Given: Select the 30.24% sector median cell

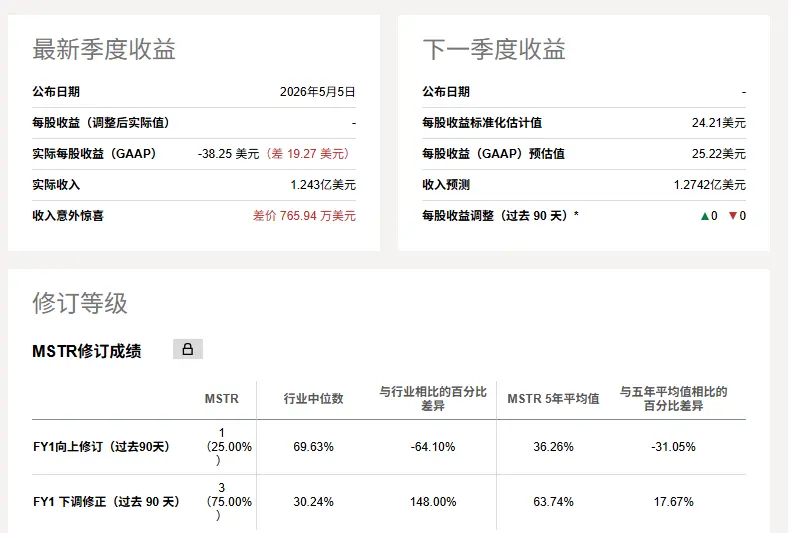Looking at the screenshot, I should pyautogui.click(x=313, y=502).
